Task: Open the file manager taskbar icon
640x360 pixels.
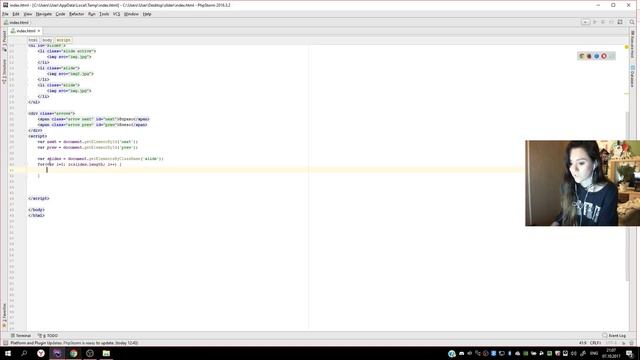Action: tap(106, 353)
